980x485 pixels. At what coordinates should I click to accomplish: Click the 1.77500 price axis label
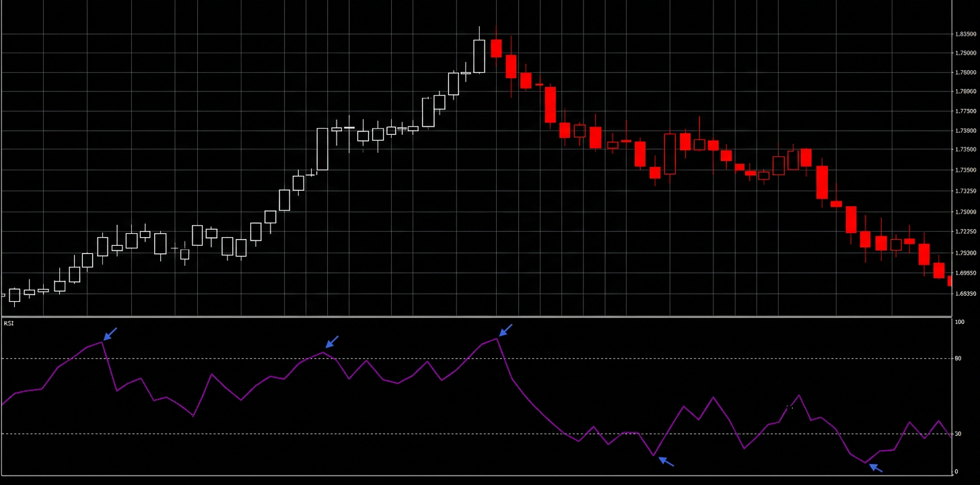(x=966, y=112)
